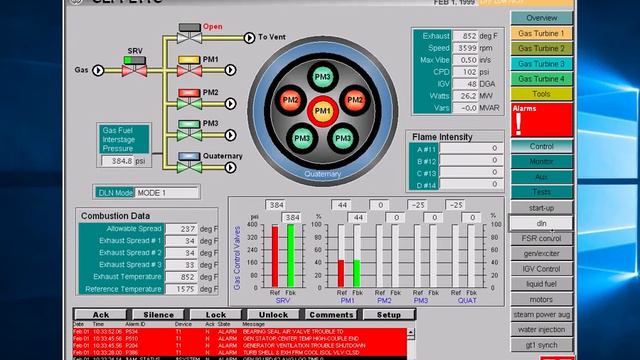640x360 pixels.
Task: Open the Overview screen
Action: pyautogui.click(x=542, y=18)
